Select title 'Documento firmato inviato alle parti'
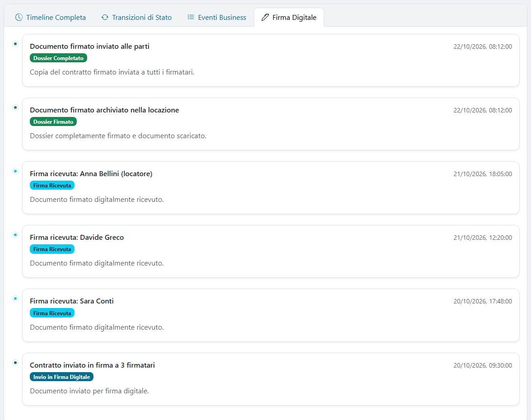The width and height of the screenshot is (531, 420). point(89,47)
